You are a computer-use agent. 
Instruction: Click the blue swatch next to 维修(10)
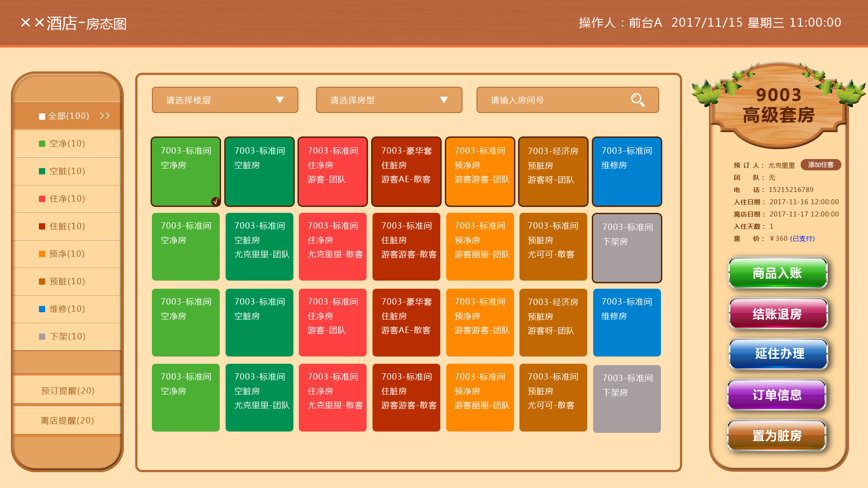pyautogui.click(x=42, y=309)
